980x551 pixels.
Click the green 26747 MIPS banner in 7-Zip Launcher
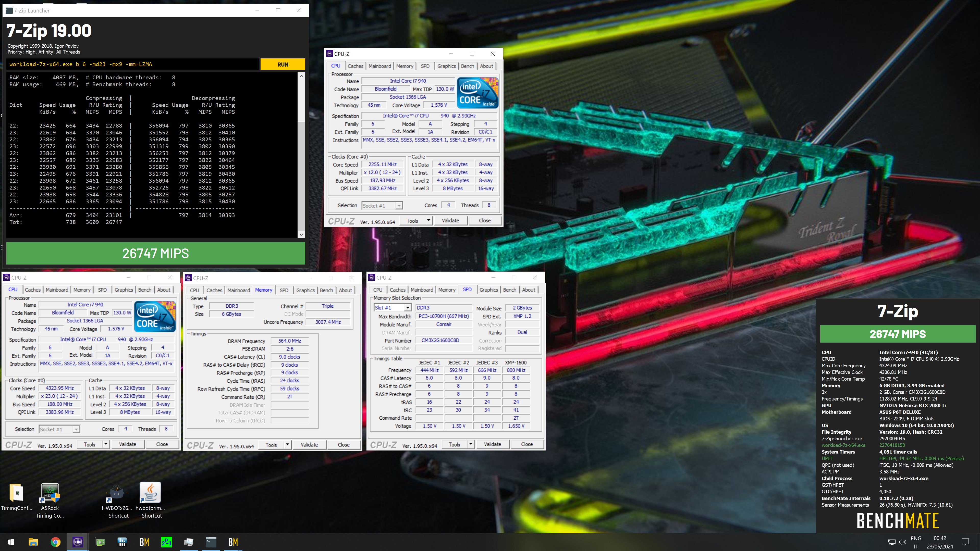(x=156, y=253)
